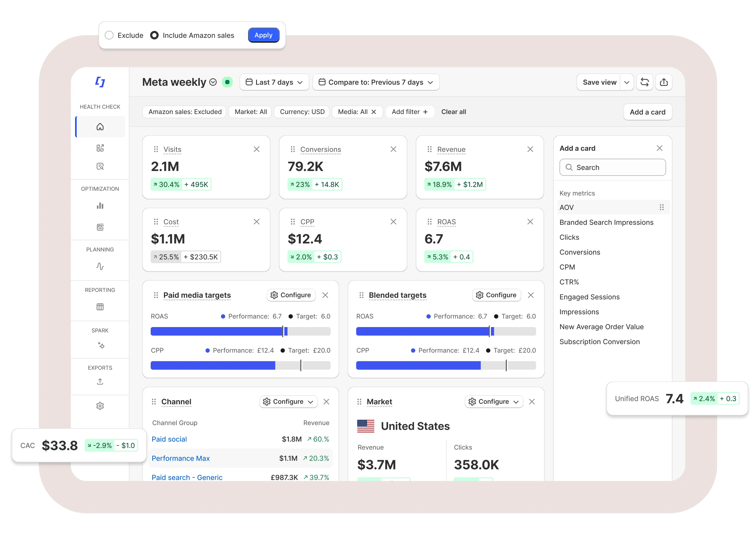Screen dimensions: 756x546
Task: Expand the Compare to Previous 7 days dropdown
Action: (x=376, y=82)
